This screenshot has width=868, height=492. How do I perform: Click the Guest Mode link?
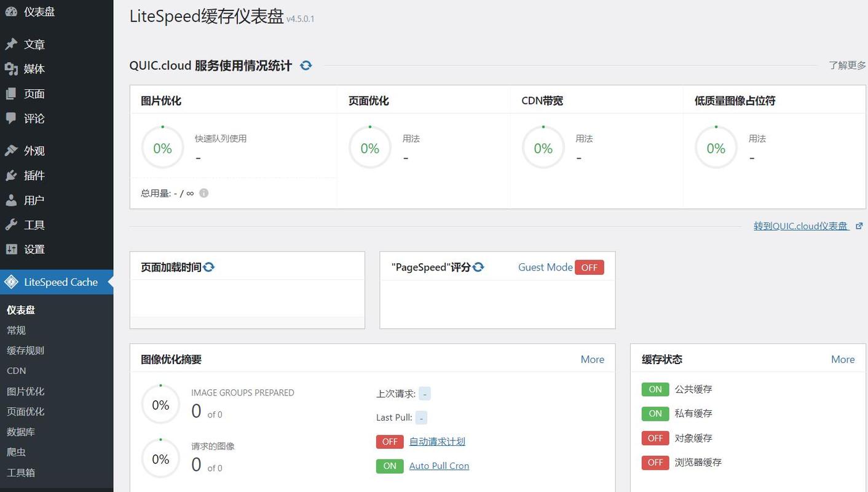point(545,267)
